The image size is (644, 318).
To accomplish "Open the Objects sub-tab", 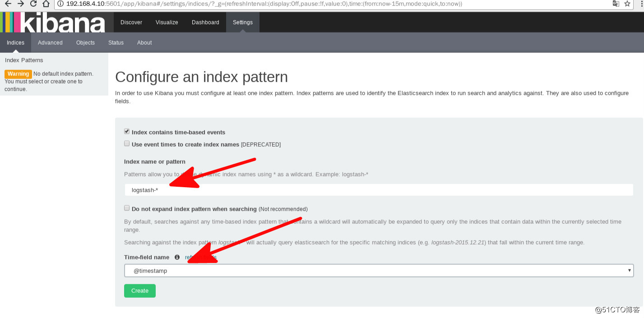I will tap(85, 42).
